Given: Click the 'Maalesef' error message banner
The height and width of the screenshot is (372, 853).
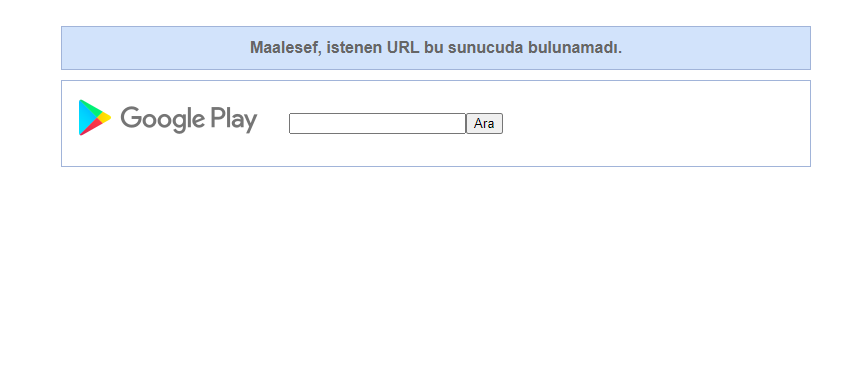Looking at the screenshot, I should [x=436, y=48].
